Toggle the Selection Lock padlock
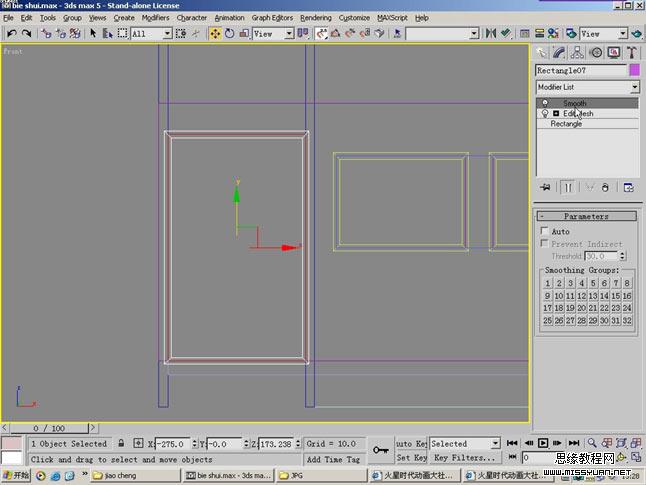 click(121, 443)
